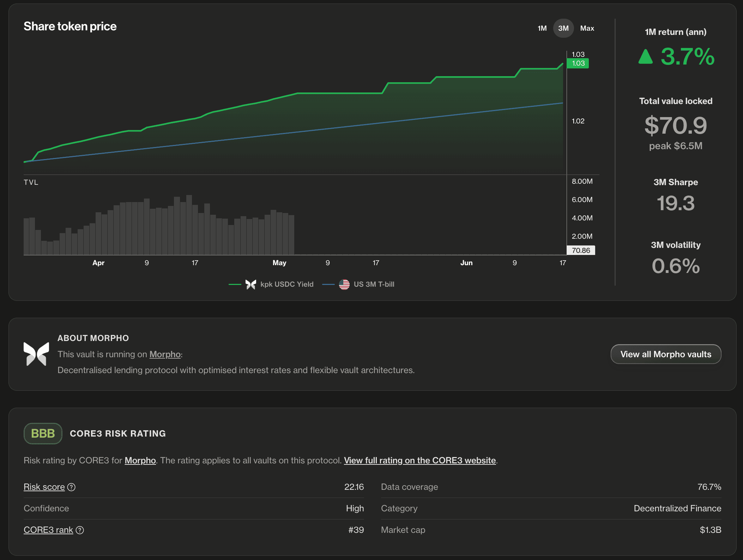The height and width of the screenshot is (560, 743).
Task: Open the Risk score link
Action: coord(44,487)
